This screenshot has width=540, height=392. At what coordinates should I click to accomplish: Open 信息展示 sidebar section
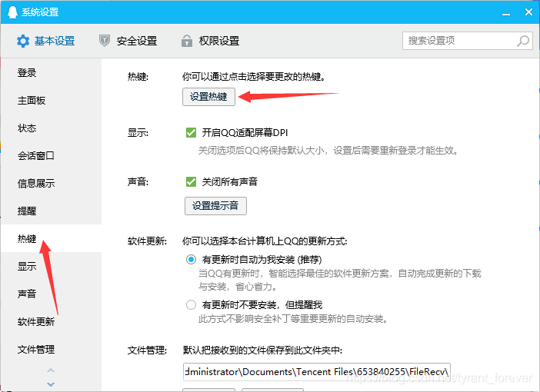[51, 184]
